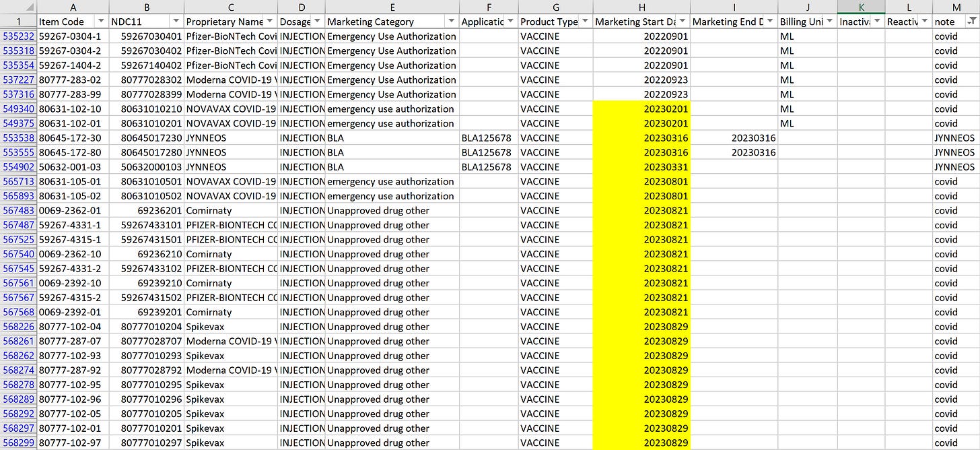Click the Marketing Category header cell
The height and width of the screenshot is (450, 980).
pyautogui.click(x=392, y=22)
